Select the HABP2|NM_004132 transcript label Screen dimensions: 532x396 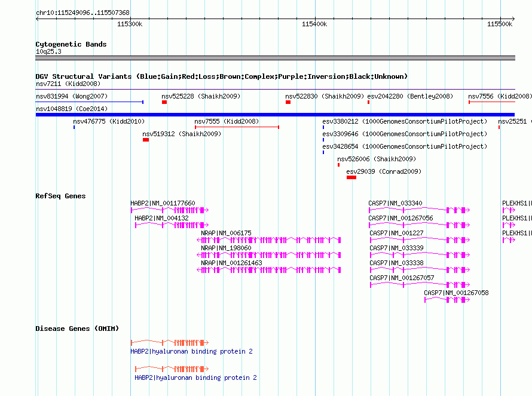161,218
